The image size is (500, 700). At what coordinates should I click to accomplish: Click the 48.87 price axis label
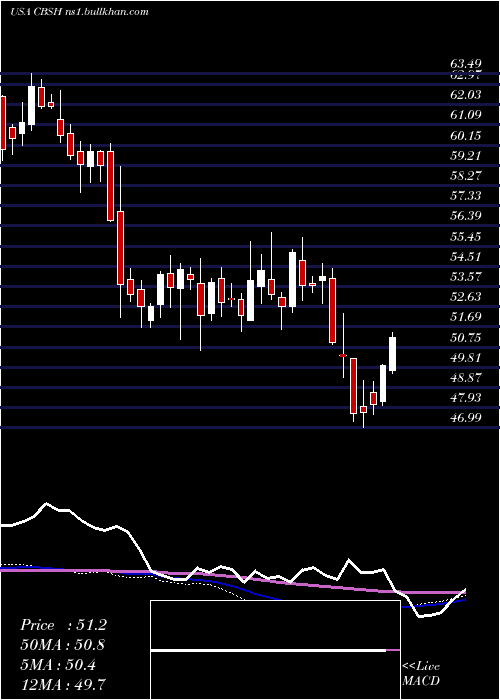(465, 377)
